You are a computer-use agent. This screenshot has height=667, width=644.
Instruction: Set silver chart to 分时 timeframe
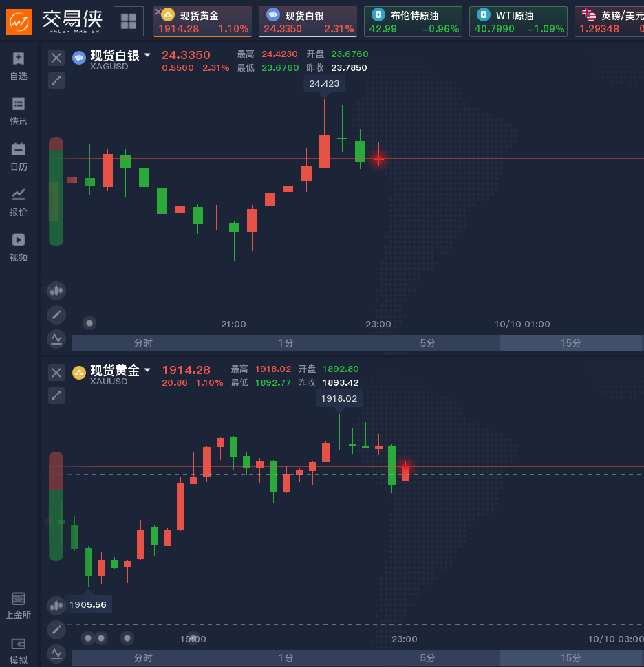[143, 343]
